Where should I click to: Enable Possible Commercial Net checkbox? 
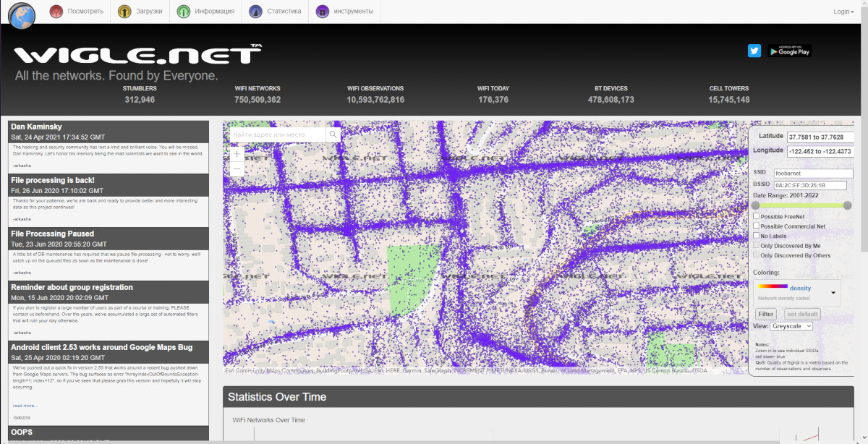(x=756, y=226)
